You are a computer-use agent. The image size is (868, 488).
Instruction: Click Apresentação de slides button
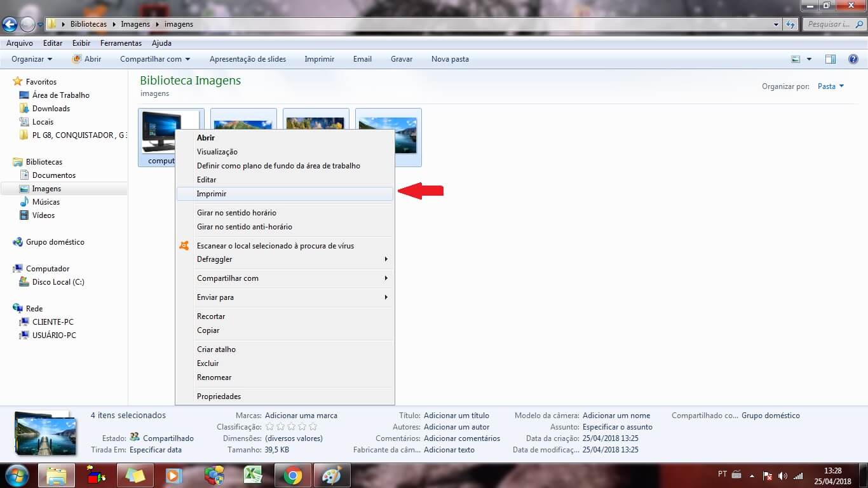click(248, 59)
